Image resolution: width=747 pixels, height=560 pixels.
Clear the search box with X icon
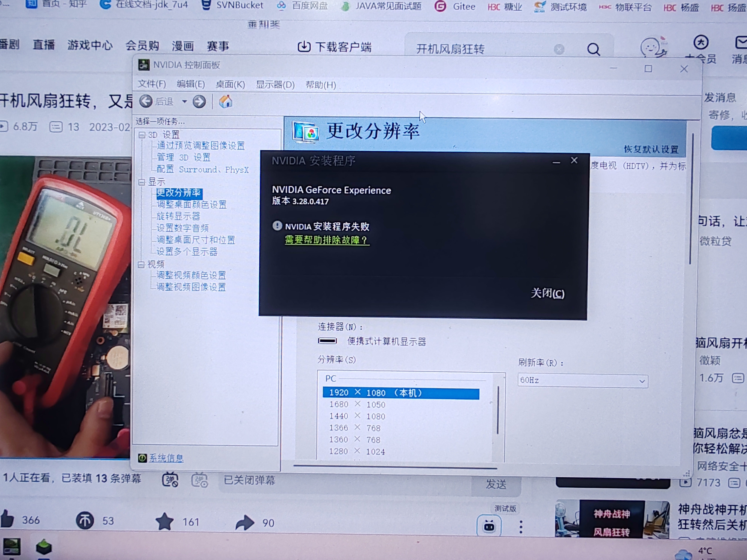point(559,50)
